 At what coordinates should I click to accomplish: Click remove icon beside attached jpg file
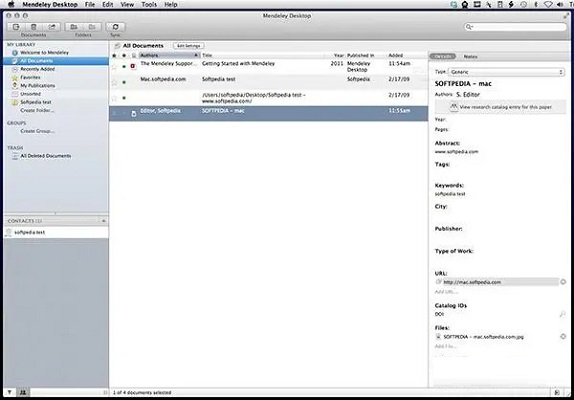[563, 336]
